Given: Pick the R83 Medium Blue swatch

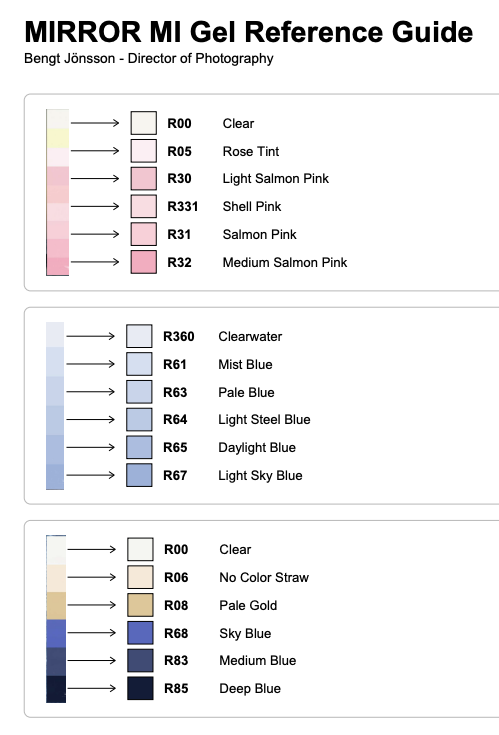Looking at the screenshot, I should (140, 660).
